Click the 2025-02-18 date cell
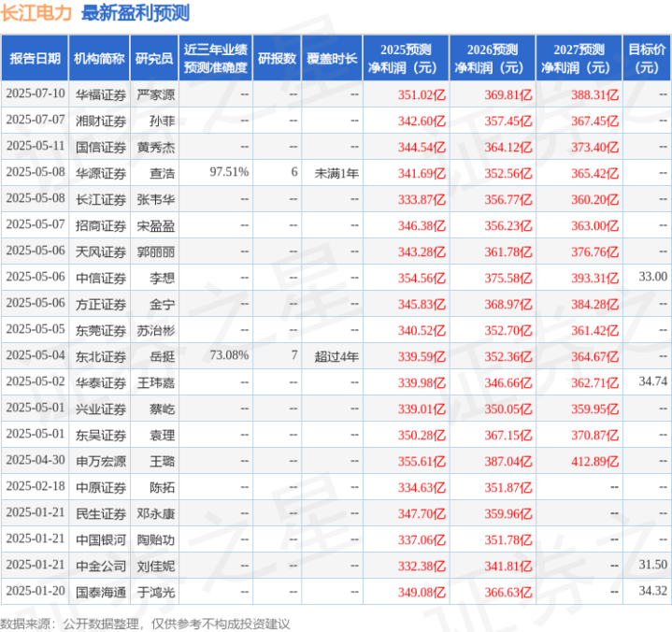This screenshot has height=632, width=672. click(x=36, y=486)
